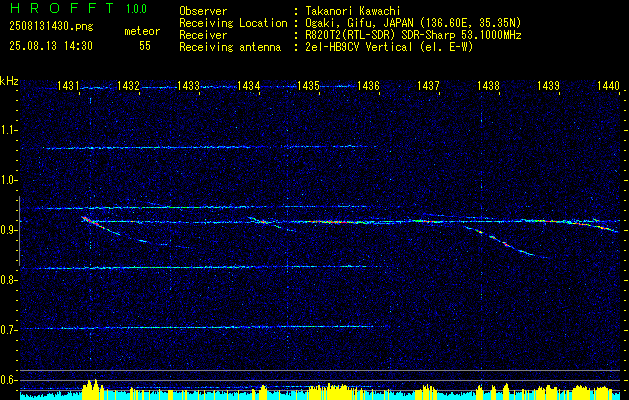The image size is (629, 400).
Task: Click the 1431 time axis marker
Action: pyautogui.click(x=68, y=86)
